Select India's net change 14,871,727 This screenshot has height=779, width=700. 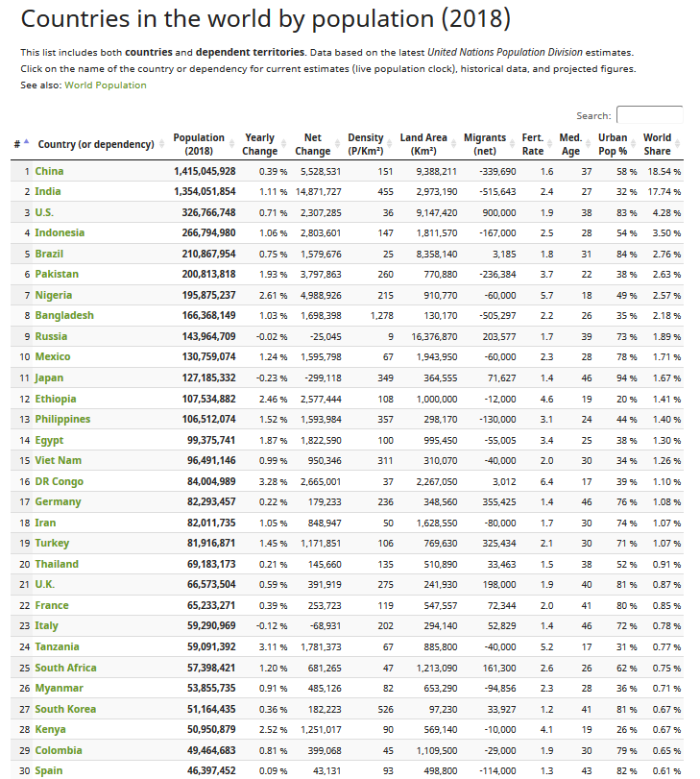pyautogui.click(x=319, y=192)
